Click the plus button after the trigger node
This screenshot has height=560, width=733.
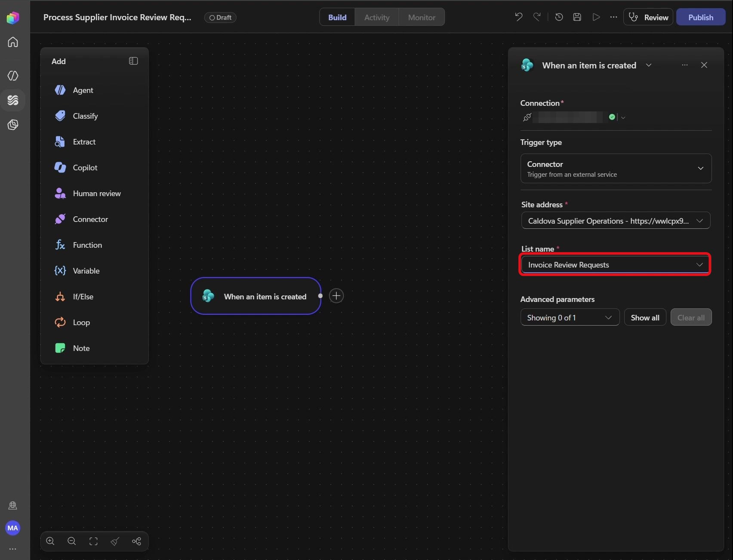click(336, 296)
